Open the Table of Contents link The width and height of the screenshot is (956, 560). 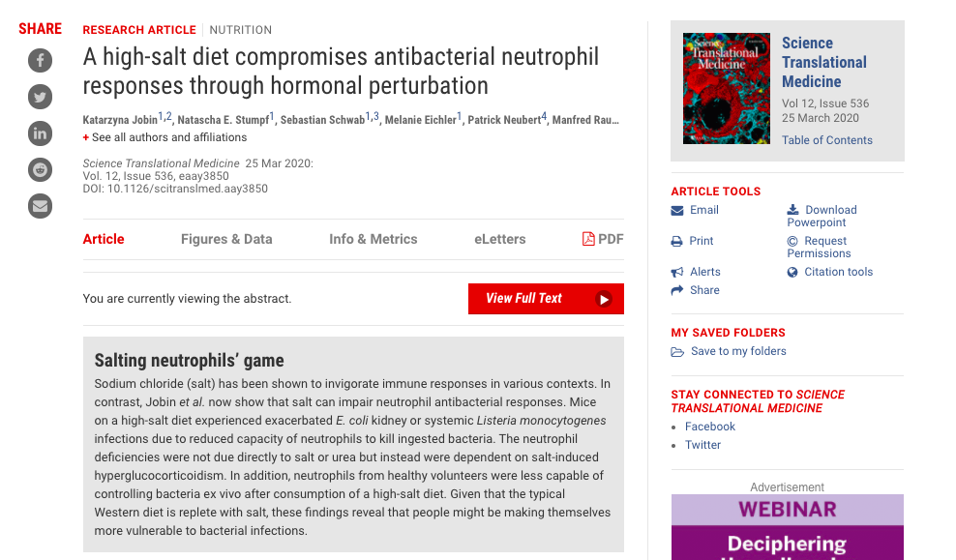click(827, 140)
